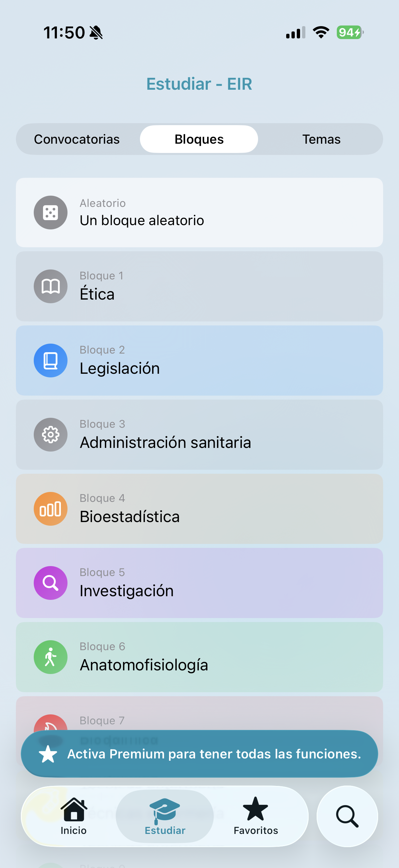Open Favoritos in bottom navigation

point(256,816)
